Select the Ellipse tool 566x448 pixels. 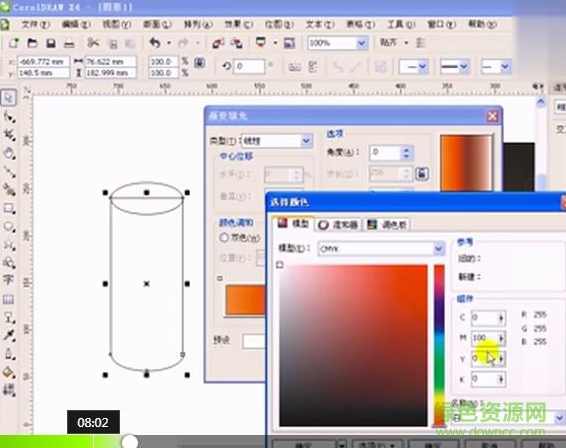click(9, 227)
